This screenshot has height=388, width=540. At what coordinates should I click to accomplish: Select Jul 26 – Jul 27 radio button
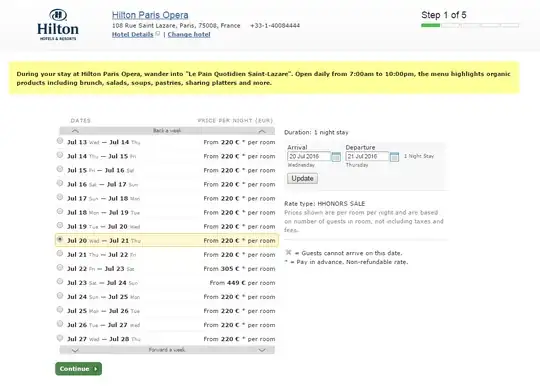click(60, 324)
